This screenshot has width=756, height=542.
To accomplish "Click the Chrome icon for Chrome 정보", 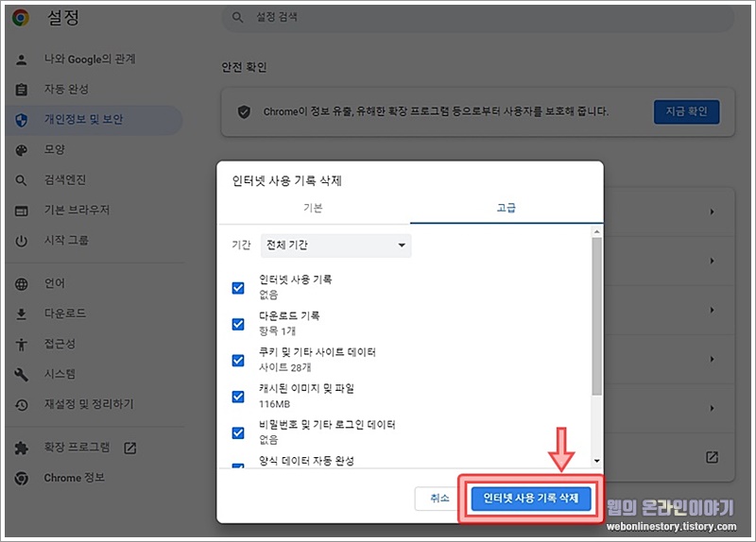I will (21, 479).
